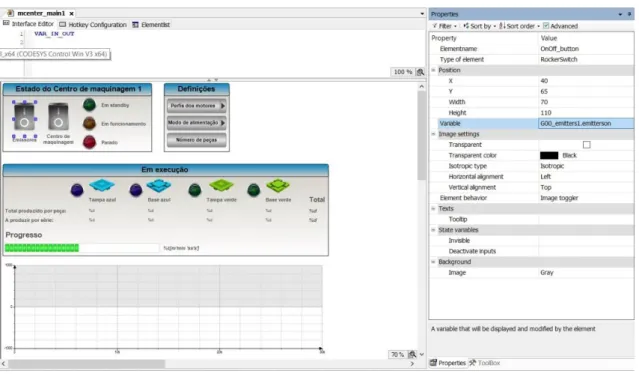Open the document tab list dropdown arrow
639x374 pixels.
(422, 14)
